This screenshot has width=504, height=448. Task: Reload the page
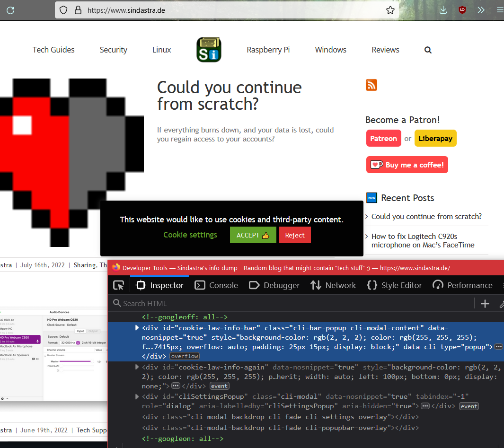[10, 9]
